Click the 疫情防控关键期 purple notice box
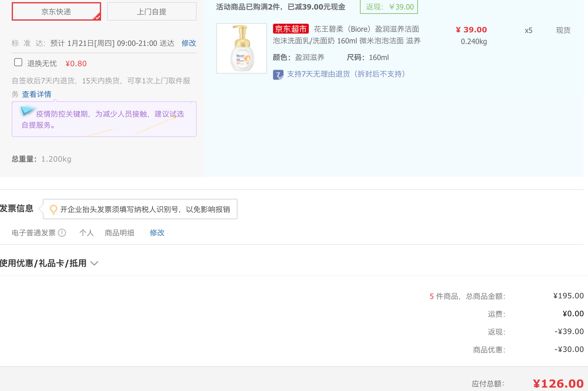Image resolution: width=588 pixels, height=391 pixels. point(104,119)
